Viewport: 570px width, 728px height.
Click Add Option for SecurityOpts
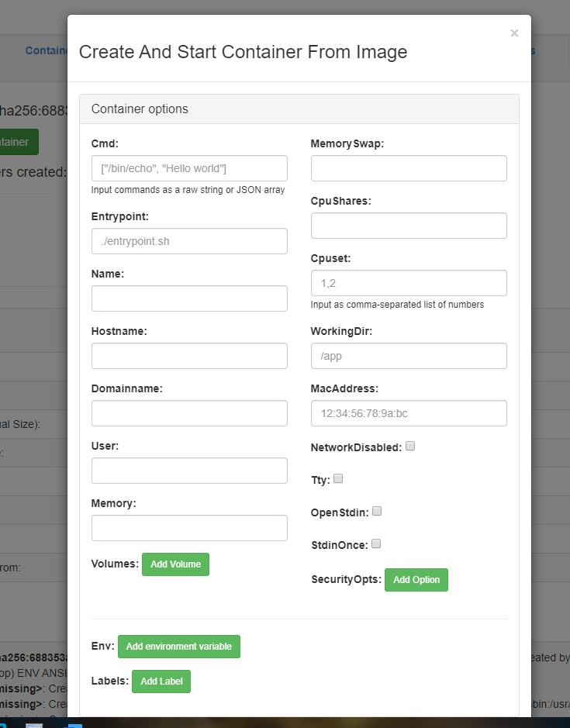pyautogui.click(x=416, y=580)
